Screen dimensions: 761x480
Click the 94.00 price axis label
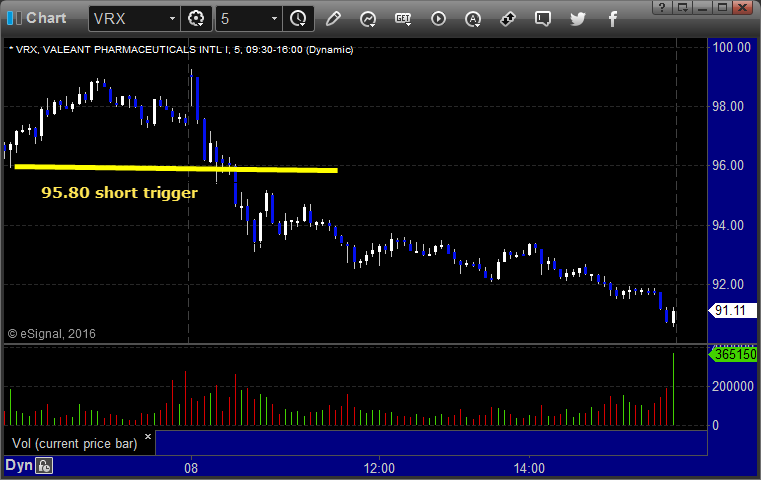point(728,225)
